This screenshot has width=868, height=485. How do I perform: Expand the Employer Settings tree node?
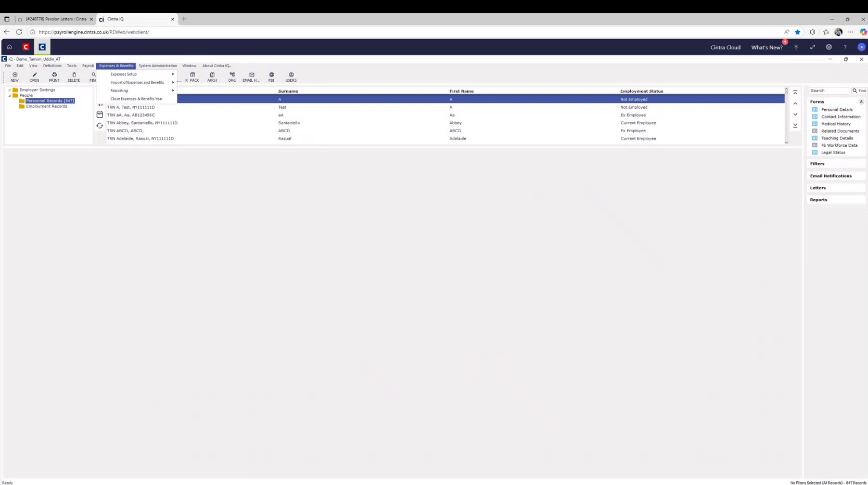(x=9, y=90)
